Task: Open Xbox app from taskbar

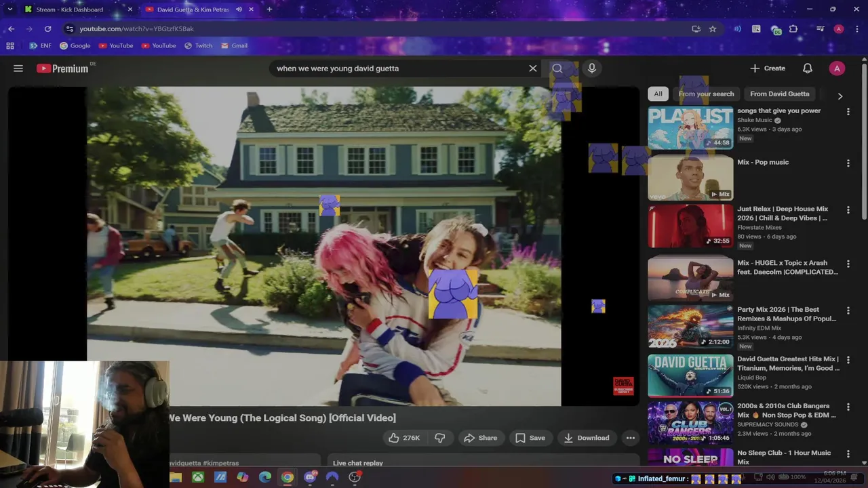Action: coord(197,477)
